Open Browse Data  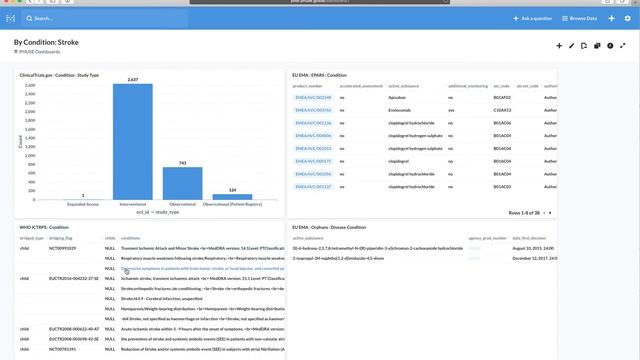580,18
